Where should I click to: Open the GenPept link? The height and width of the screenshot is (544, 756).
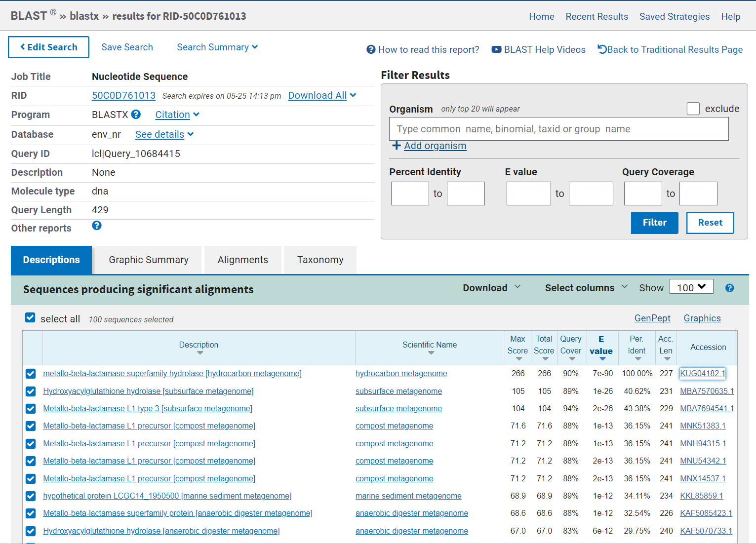click(x=652, y=318)
